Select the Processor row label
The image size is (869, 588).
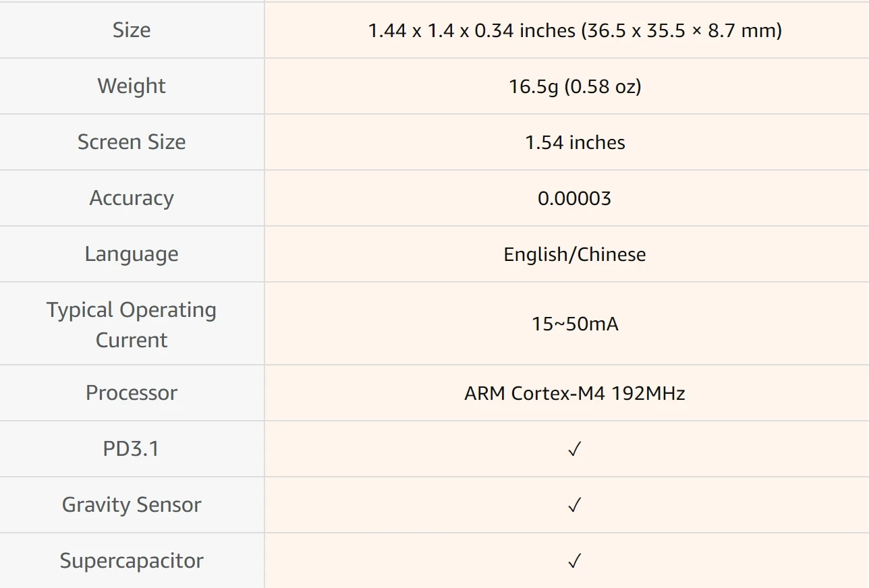(x=132, y=392)
